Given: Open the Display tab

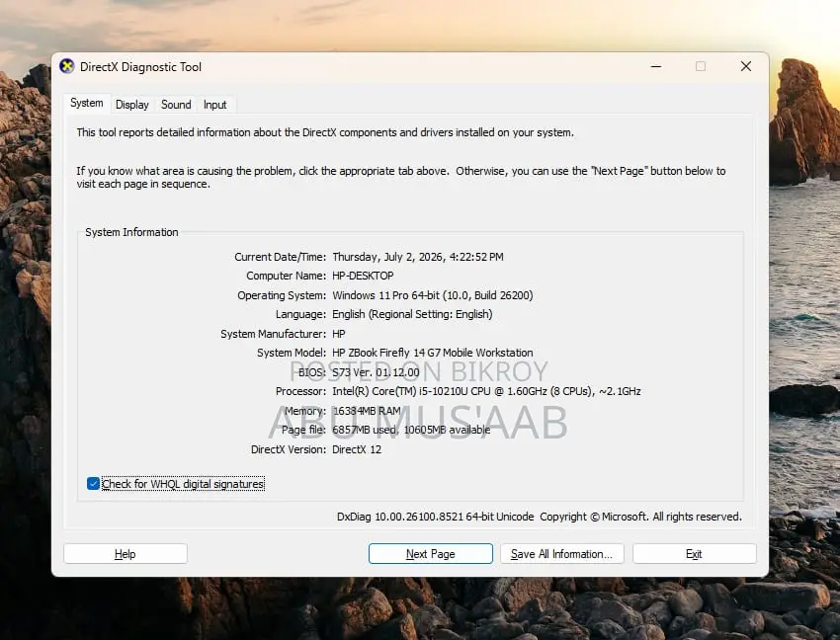Looking at the screenshot, I should pos(132,105).
